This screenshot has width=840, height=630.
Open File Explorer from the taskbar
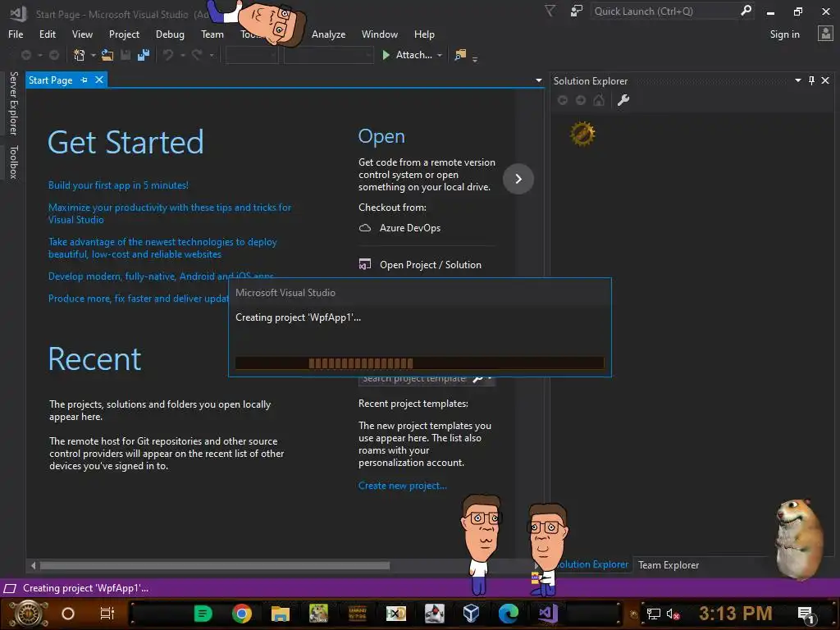(281, 614)
